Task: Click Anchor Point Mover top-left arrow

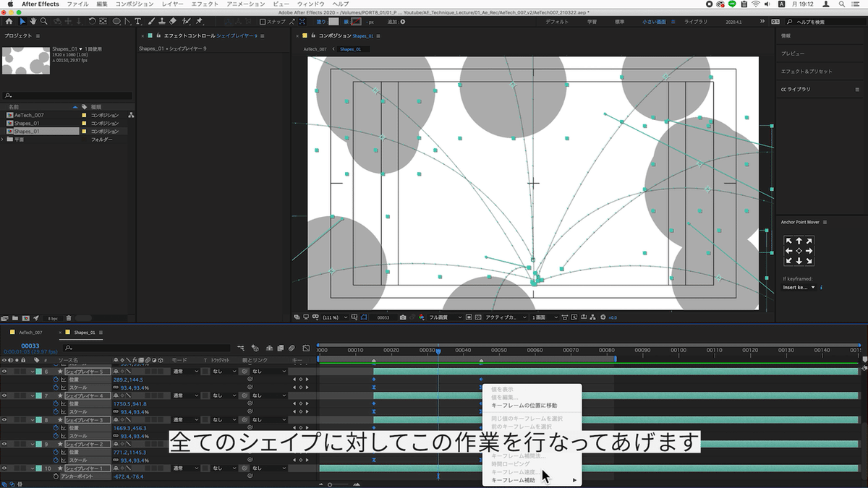Action: [789, 241]
